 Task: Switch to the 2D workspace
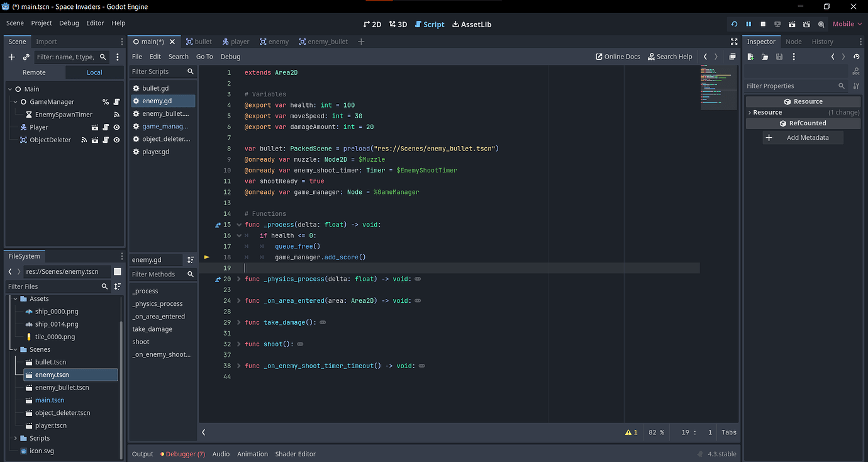(x=373, y=25)
